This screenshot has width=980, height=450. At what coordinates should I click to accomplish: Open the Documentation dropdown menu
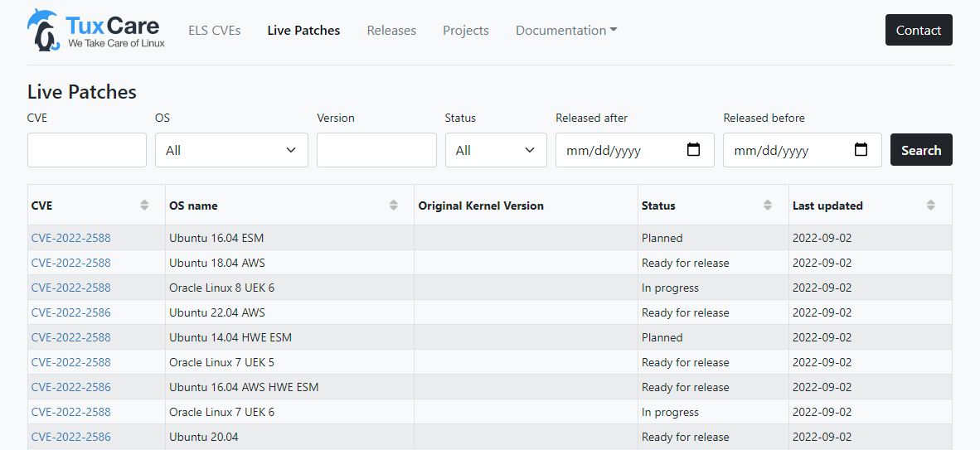click(x=566, y=30)
